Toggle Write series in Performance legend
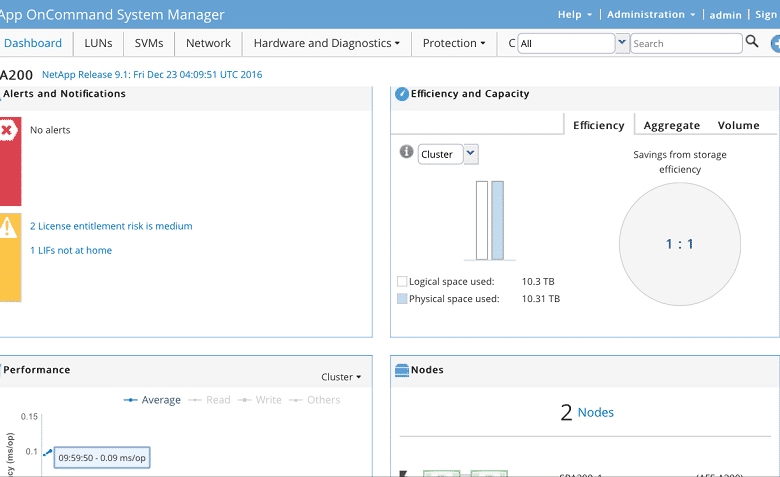This screenshot has width=780, height=477. (260, 400)
